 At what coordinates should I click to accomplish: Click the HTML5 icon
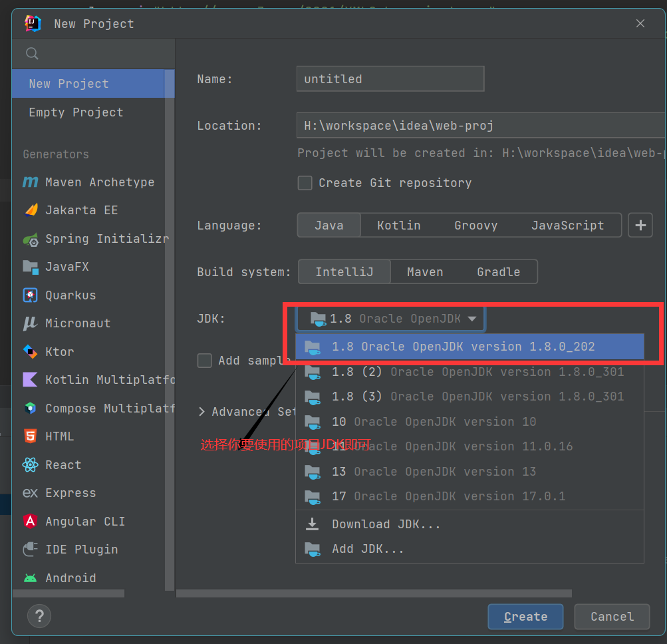tap(30, 436)
